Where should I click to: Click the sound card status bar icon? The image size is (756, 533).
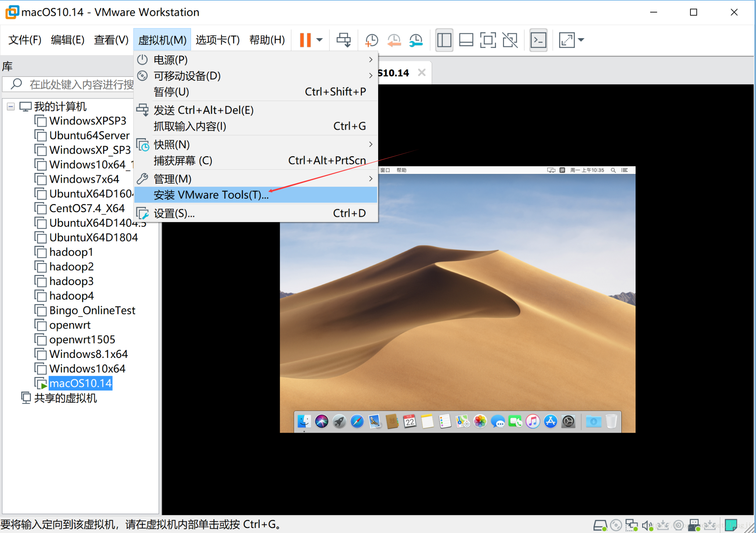pos(647,525)
